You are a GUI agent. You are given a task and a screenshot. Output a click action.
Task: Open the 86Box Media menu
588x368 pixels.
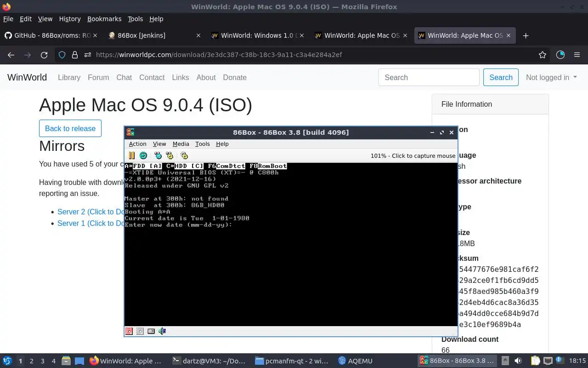181,144
